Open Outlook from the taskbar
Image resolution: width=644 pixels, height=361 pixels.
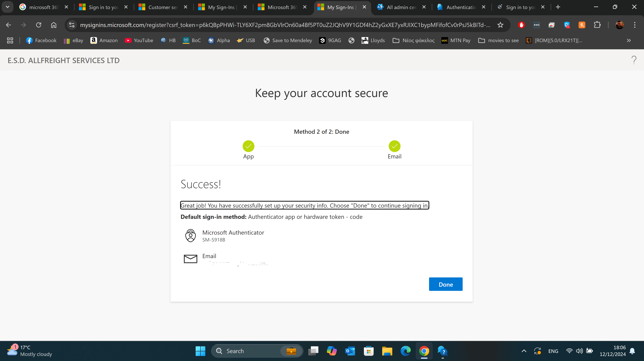pos(350,351)
